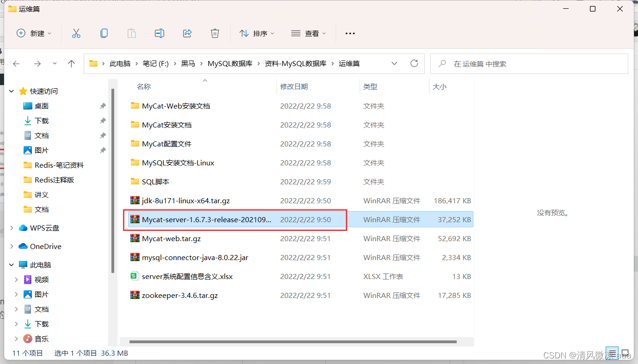Viewport: 638px width, 364px height.
Task: Select 资料-MySQL数据库 in breadcrumb
Action: pos(295,64)
